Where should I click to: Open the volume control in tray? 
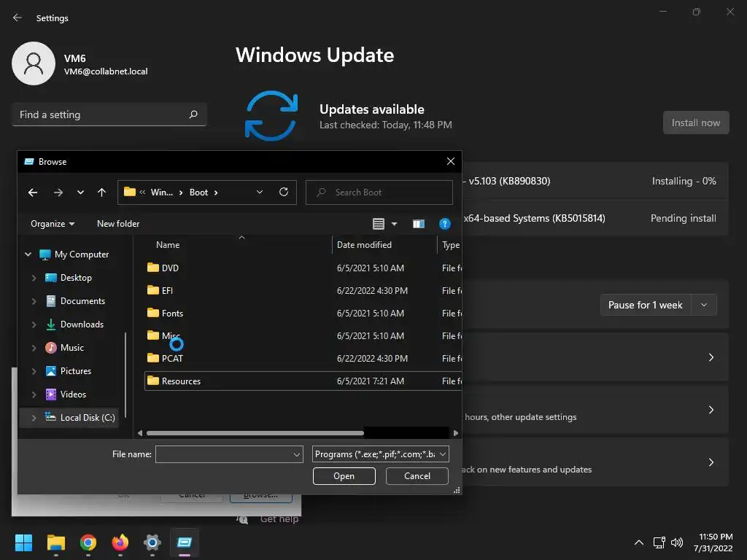pos(677,542)
